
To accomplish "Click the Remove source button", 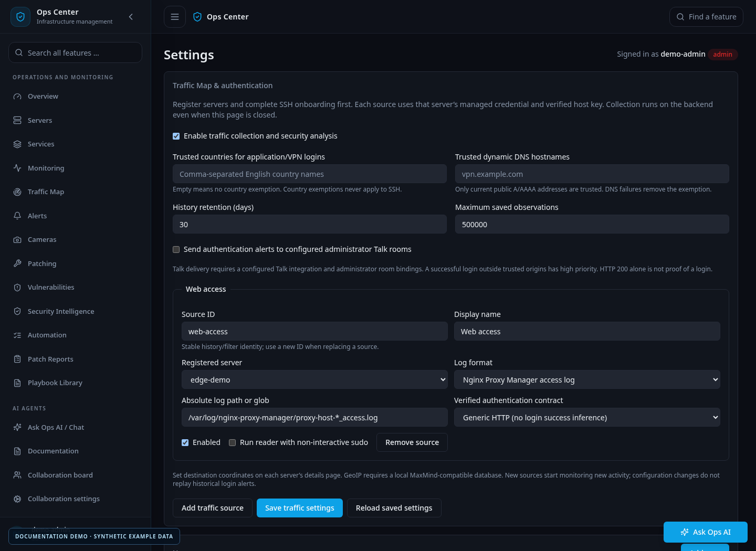I will [x=412, y=443].
